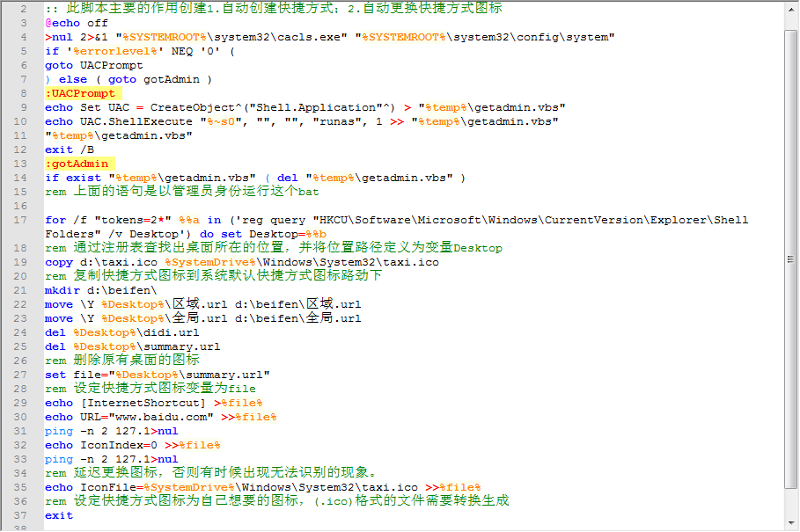Screen dimensions: 800x532
Task: Click the 'copy d:\taxi.ico' command
Action: 101,262
